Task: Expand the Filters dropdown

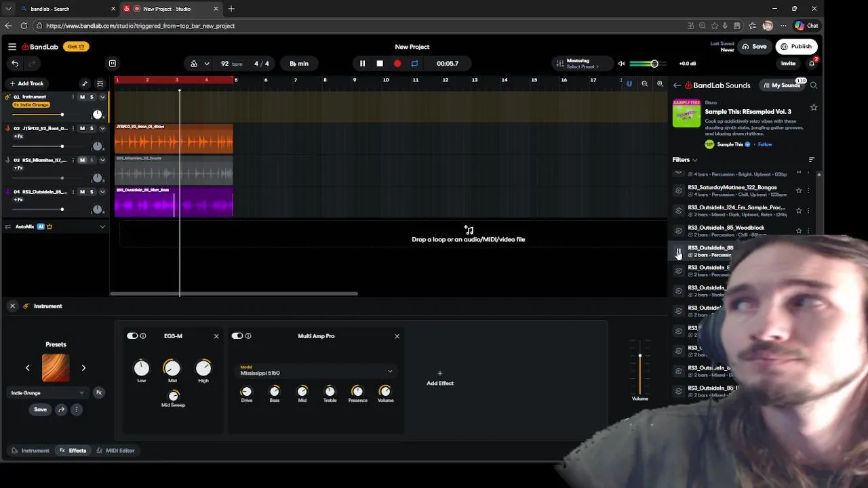Action: 685,160
